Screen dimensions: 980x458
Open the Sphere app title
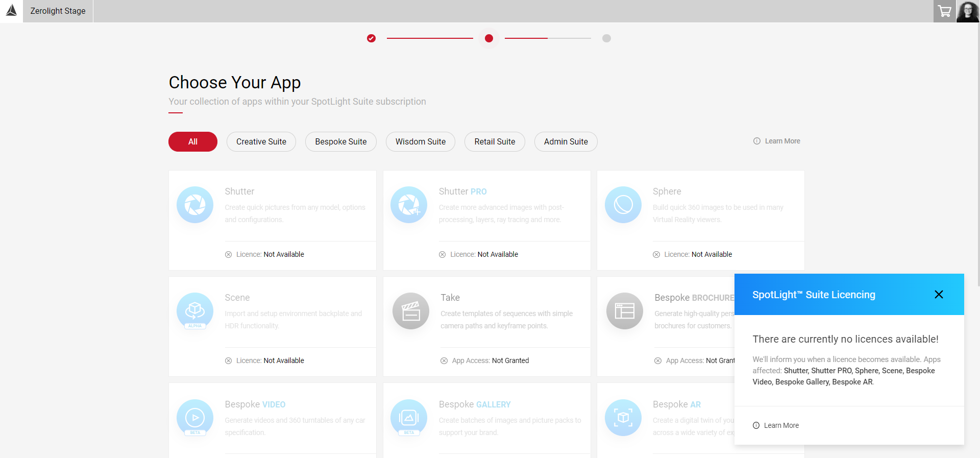(x=667, y=191)
